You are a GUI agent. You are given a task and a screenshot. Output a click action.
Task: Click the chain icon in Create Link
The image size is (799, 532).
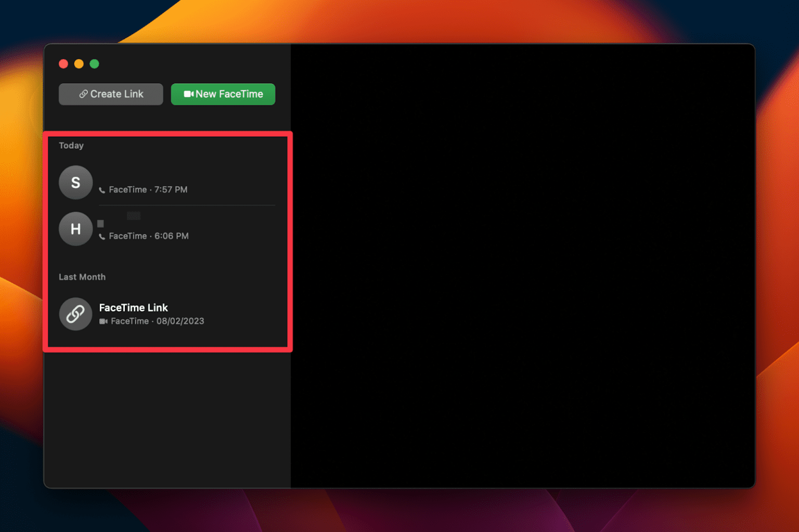83,94
